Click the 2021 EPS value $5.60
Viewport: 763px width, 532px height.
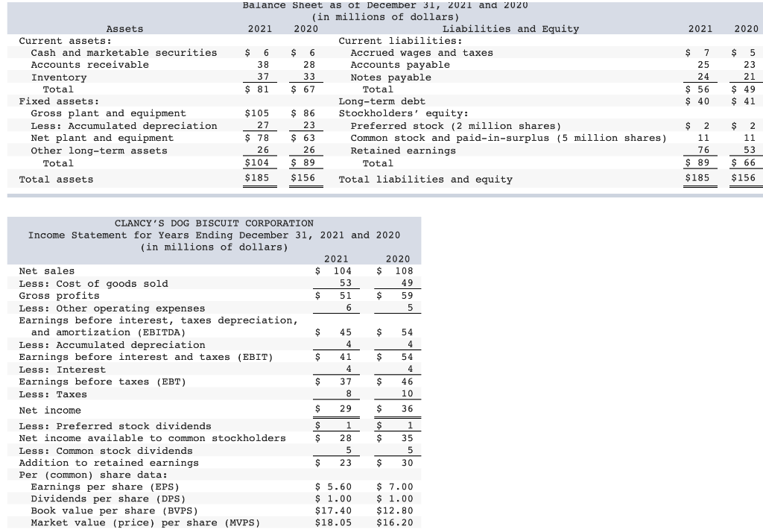point(333,487)
